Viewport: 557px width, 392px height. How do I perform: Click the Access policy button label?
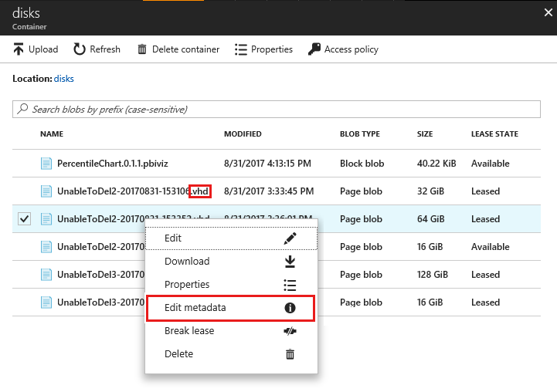[x=352, y=49]
